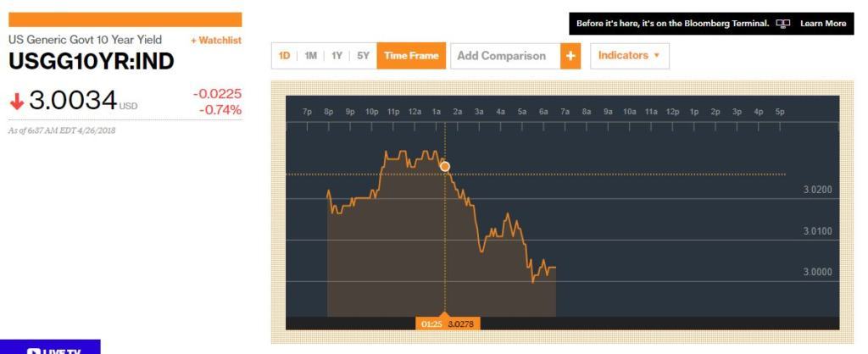This screenshot has width=868, height=354.
Task: Switch chart to the 1Y range
Action: 337,56
